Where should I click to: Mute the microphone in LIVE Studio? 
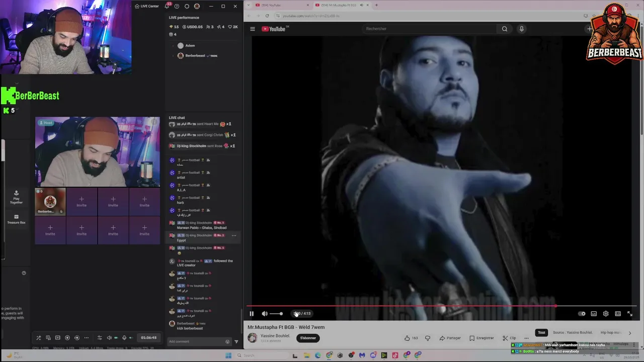(x=124, y=338)
